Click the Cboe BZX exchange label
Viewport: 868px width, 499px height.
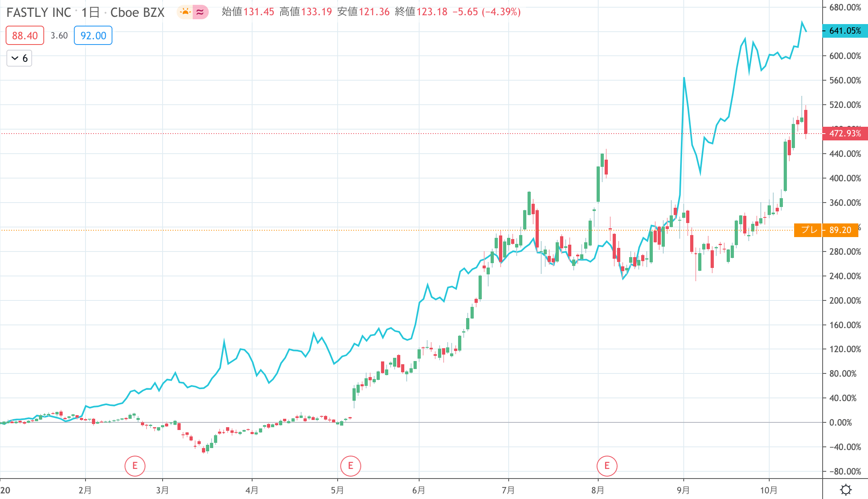pyautogui.click(x=137, y=12)
